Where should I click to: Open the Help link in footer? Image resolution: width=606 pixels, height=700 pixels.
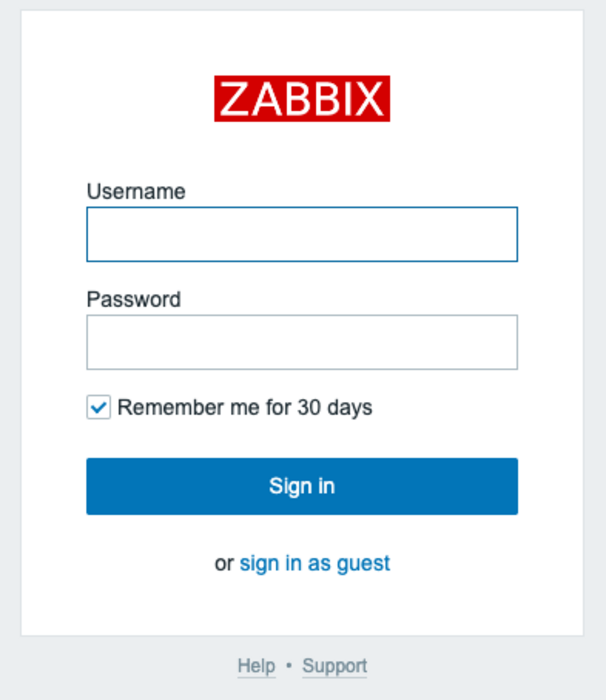click(x=256, y=666)
